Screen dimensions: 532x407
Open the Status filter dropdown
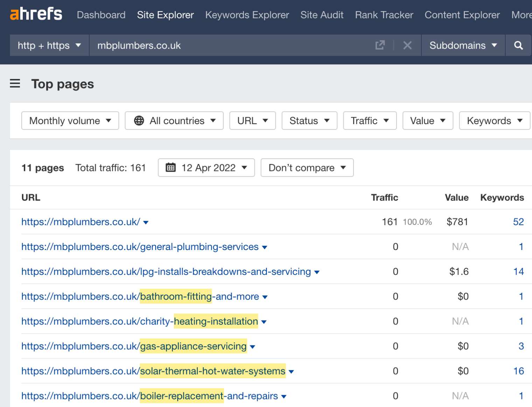click(x=309, y=120)
